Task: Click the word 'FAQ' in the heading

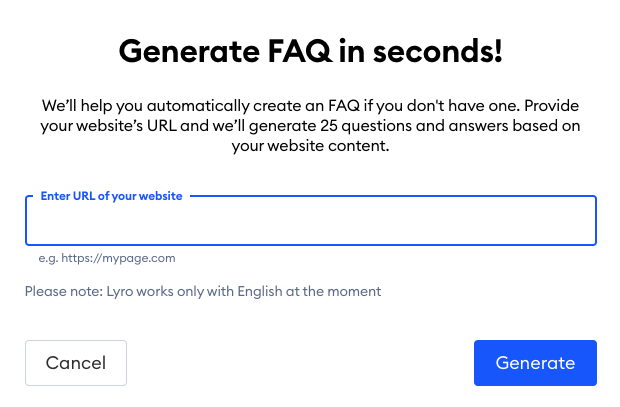Action: [300, 51]
